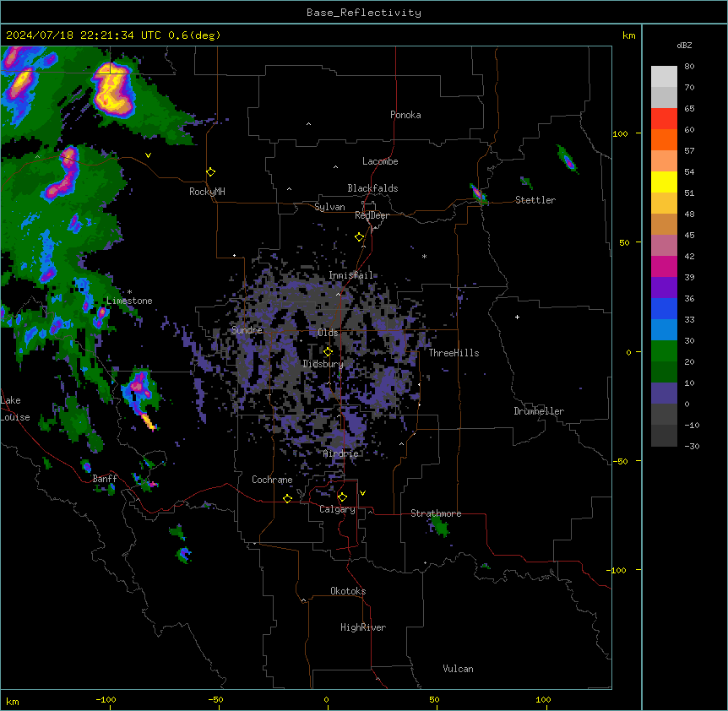Viewport: 728px width, 711px height.
Task: Click the Innisfail city label
Action: (x=350, y=275)
